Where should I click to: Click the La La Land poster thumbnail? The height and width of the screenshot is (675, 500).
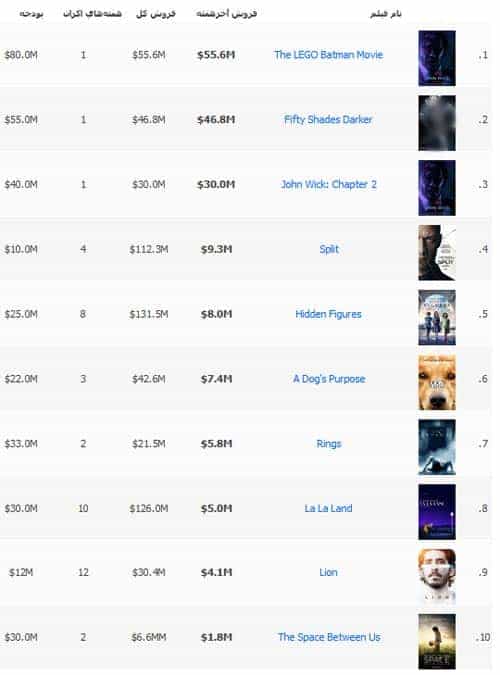437,512
